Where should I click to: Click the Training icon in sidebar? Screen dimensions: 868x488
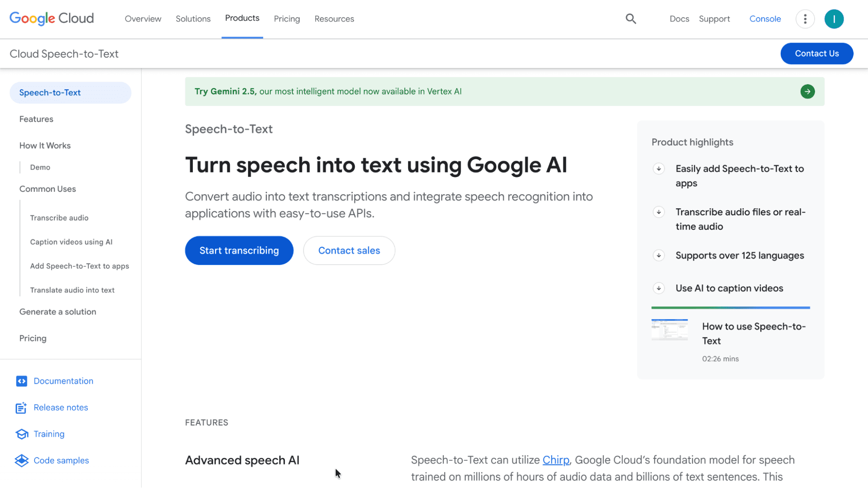[x=22, y=434]
